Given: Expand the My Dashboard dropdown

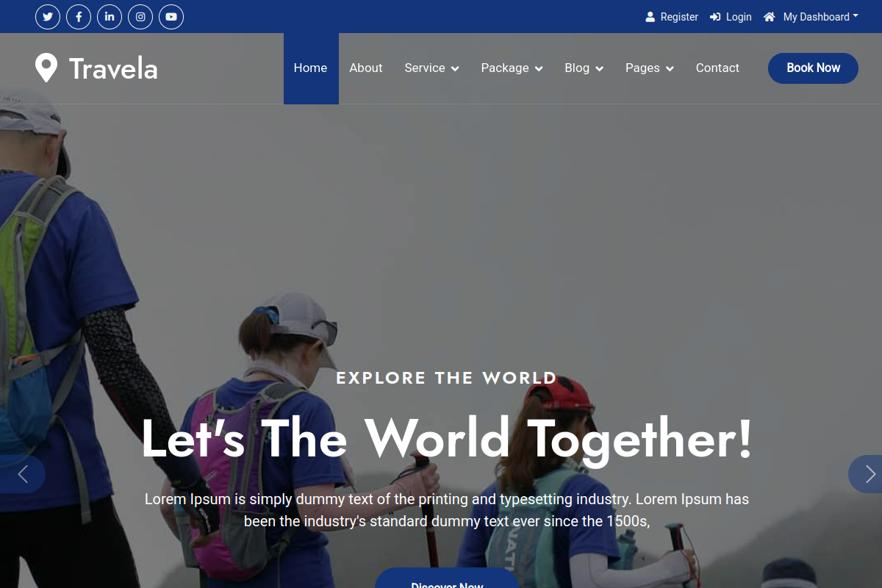Looking at the screenshot, I should pyautogui.click(x=811, y=17).
